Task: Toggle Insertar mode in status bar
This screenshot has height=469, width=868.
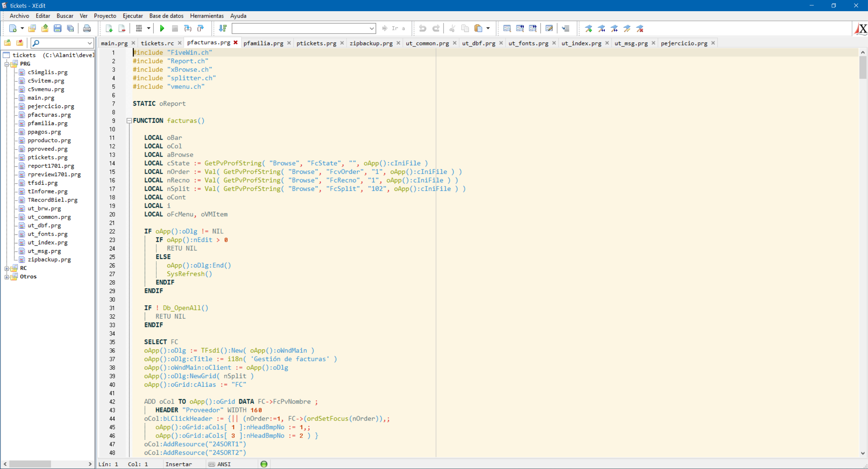Action: [178, 464]
